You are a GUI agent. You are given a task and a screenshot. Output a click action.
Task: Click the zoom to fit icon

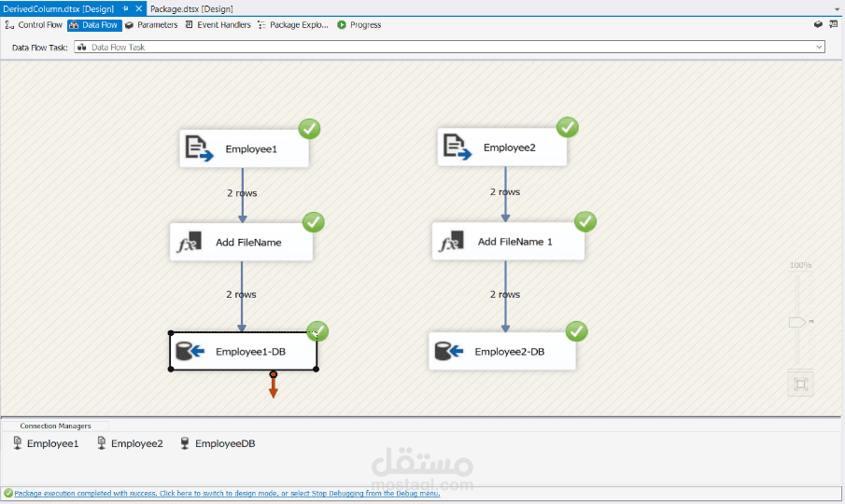click(x=801, y=384)
